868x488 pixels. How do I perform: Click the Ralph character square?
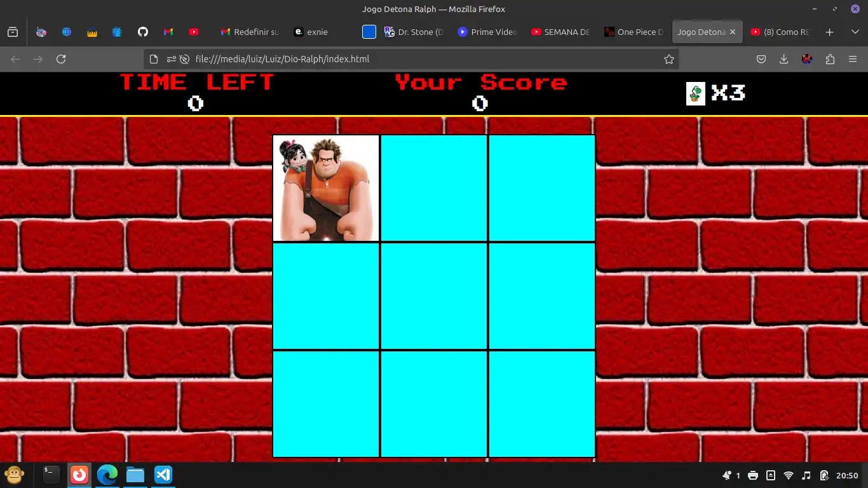pyautogui.click(x=326, y=188)
